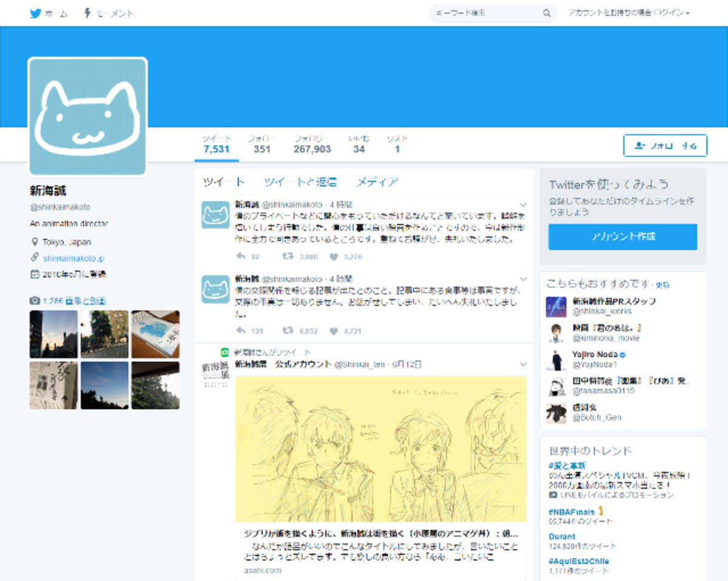Click the reply icon on the first tweet
Image resolution: width=728 pixels, height=581 pixels.
241,256
